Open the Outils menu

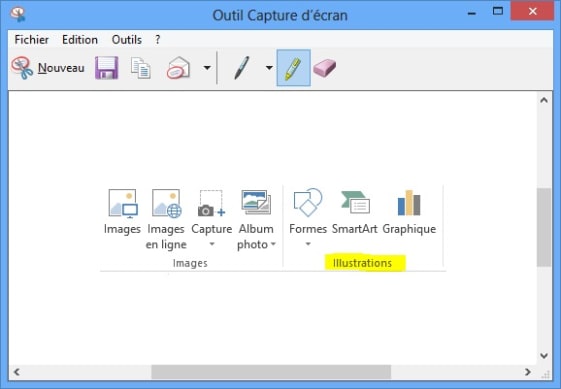coord(127,40)
